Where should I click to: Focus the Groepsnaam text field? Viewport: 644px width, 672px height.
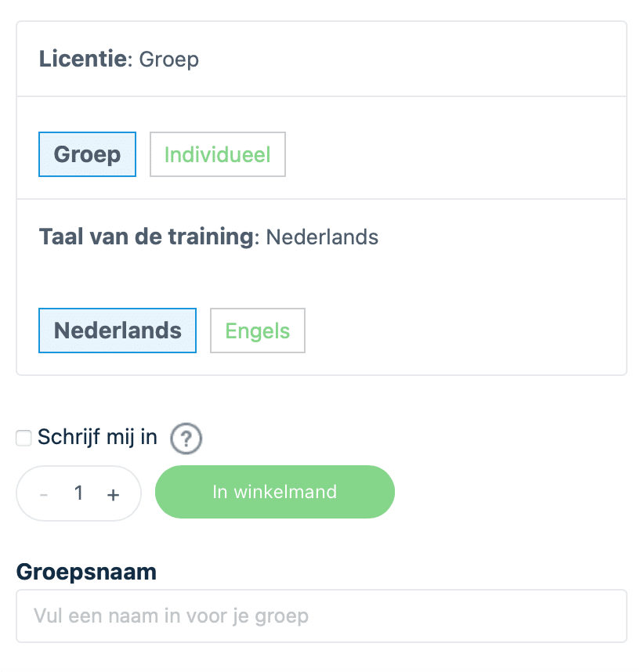[x=321, y=616]
